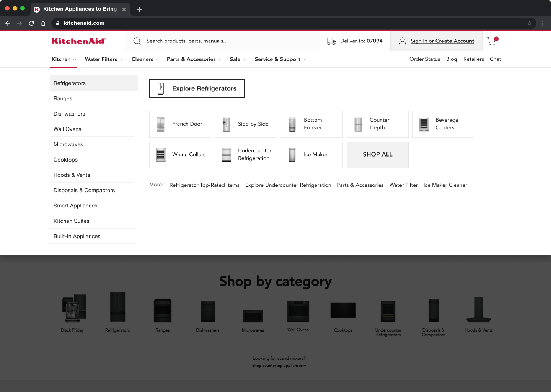Reload the page with browser refresh

point(31,23)
